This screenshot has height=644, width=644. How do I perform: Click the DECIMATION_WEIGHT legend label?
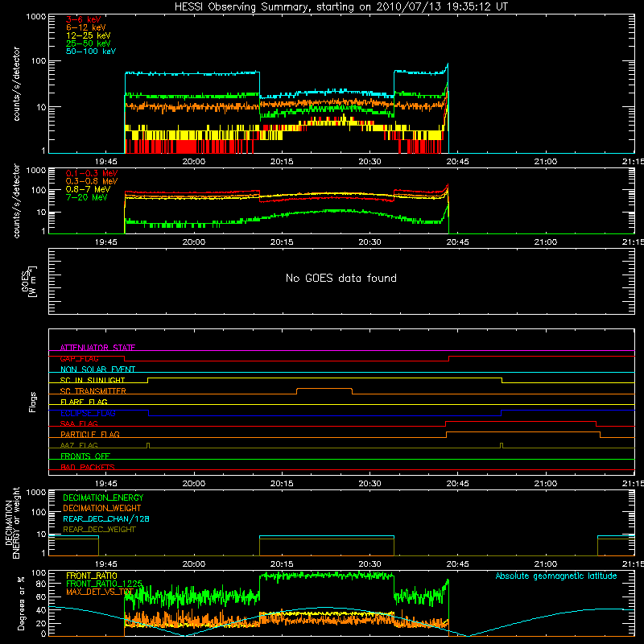click(102, 509)
